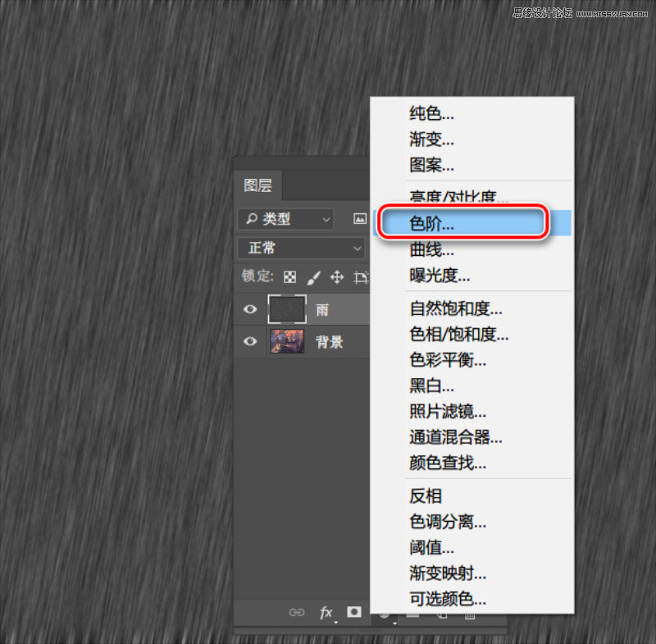Click the Add layer mask icon

click(x=353, y=613)
